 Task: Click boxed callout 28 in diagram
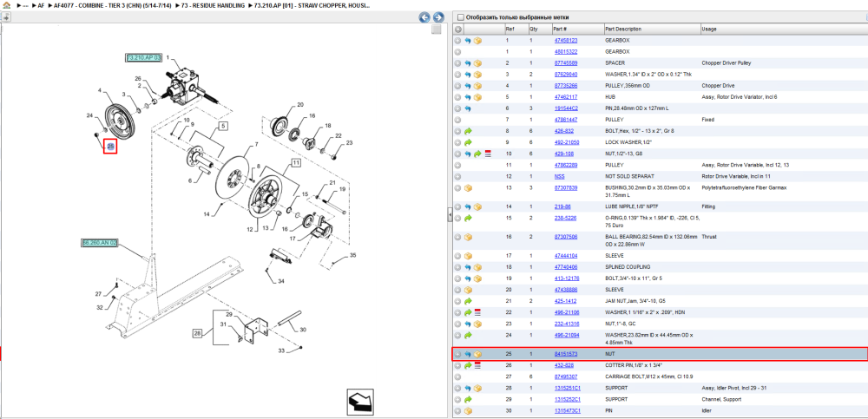click(x=198, y=332)
